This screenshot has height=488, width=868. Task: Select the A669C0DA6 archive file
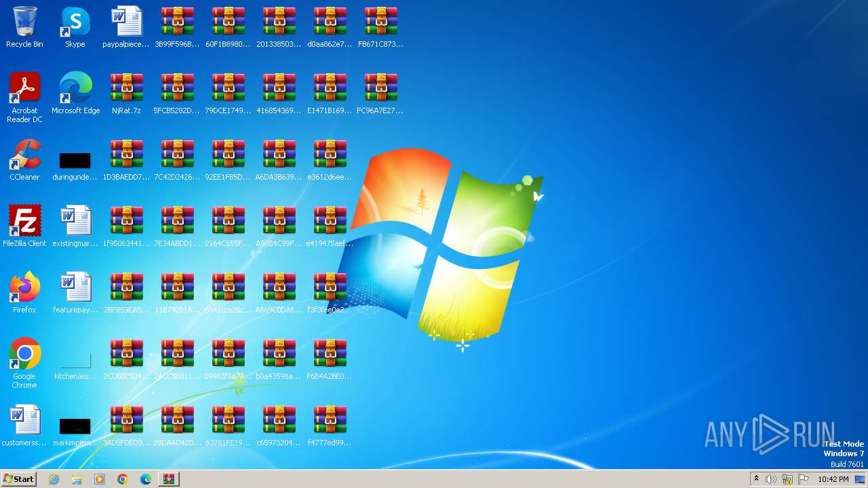pos(279,293)
